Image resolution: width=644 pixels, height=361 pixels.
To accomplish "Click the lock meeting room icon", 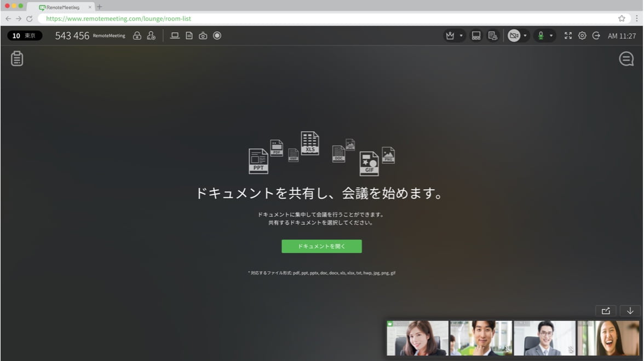I will point(137,36).
